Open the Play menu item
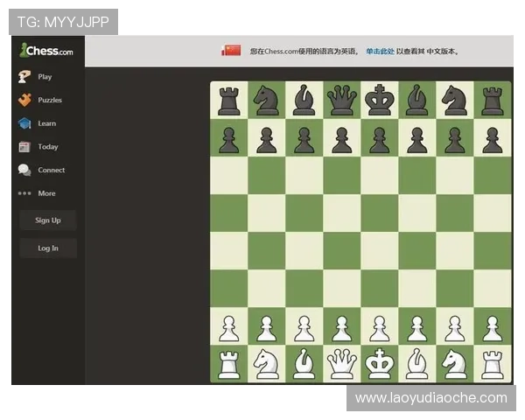The image size is (525, 420). point(45,77)
